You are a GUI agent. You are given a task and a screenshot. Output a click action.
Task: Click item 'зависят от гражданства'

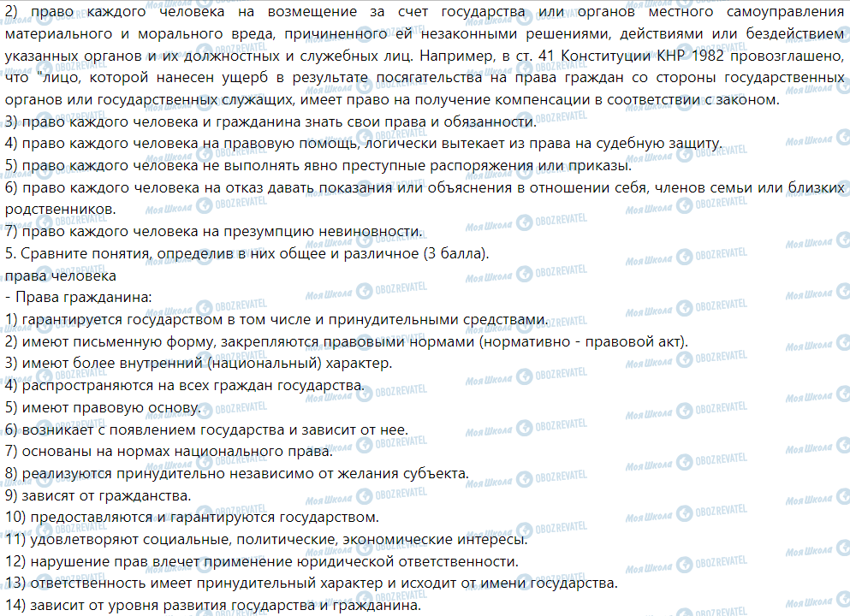[98, 495]
